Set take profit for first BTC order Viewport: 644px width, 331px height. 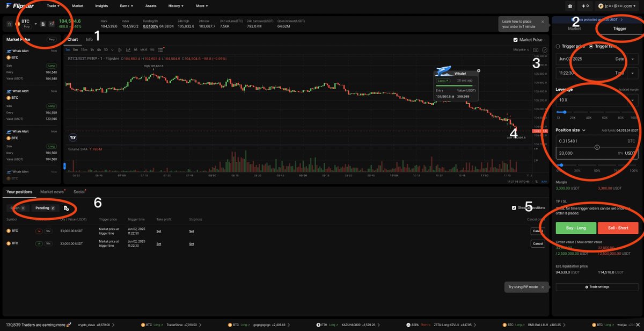[x=158, y=231]
